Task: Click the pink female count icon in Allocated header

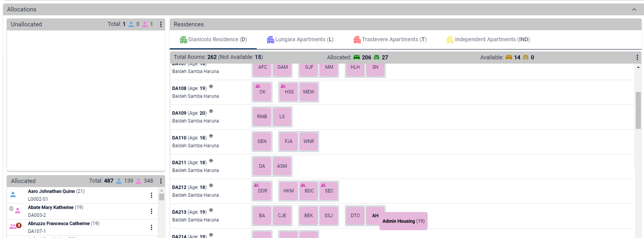Action: click(x=138, y=181)
